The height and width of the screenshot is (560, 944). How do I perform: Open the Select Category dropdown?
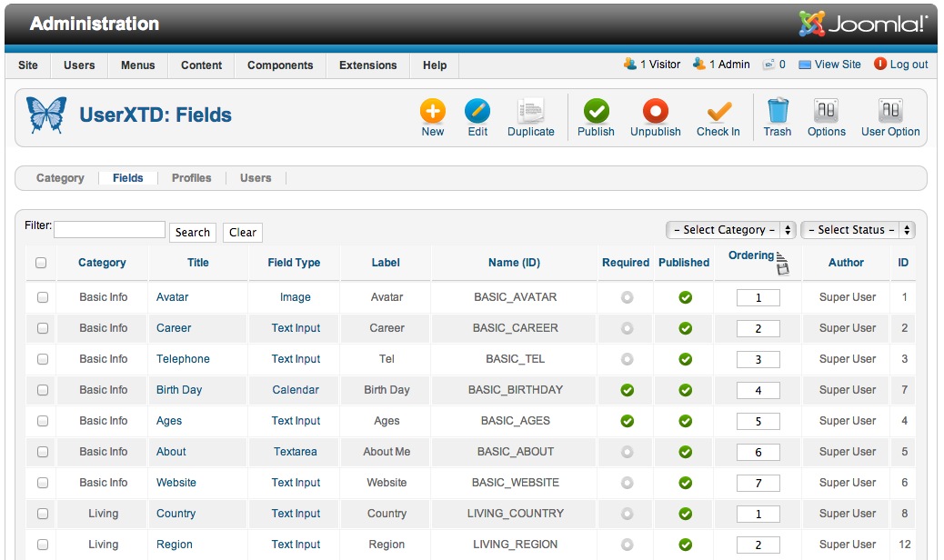(x=731, y=230)
